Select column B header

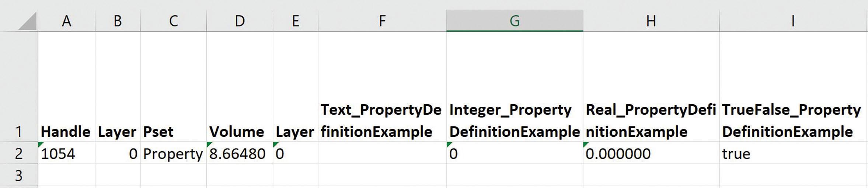(x=118, y=21)
